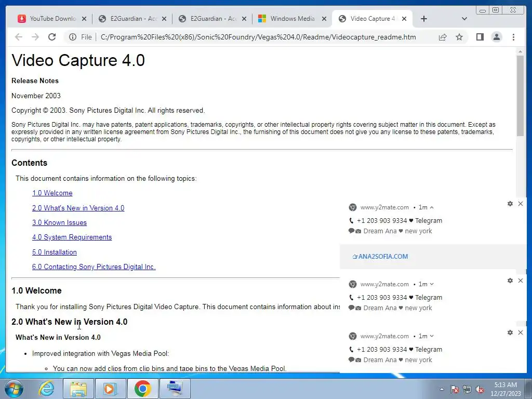Close the YouTube Downloader tab
Screen dimensions: 532x399
(84, 19)
